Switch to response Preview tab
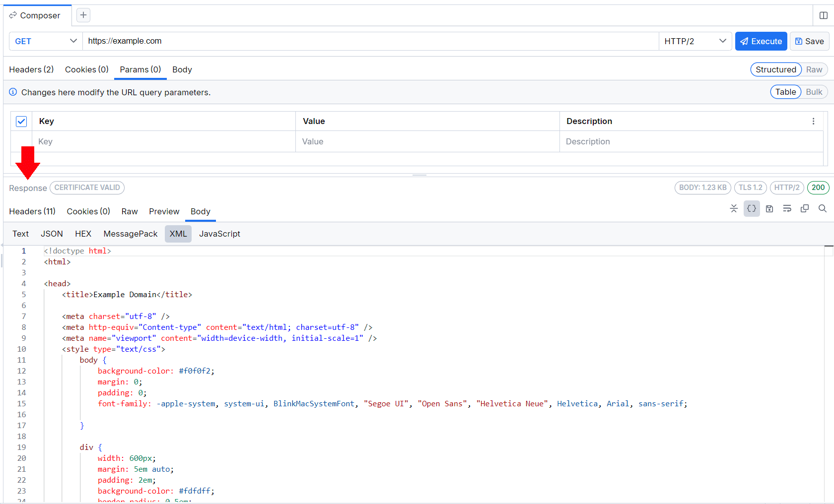834x504 pixels. coord(164,212)
